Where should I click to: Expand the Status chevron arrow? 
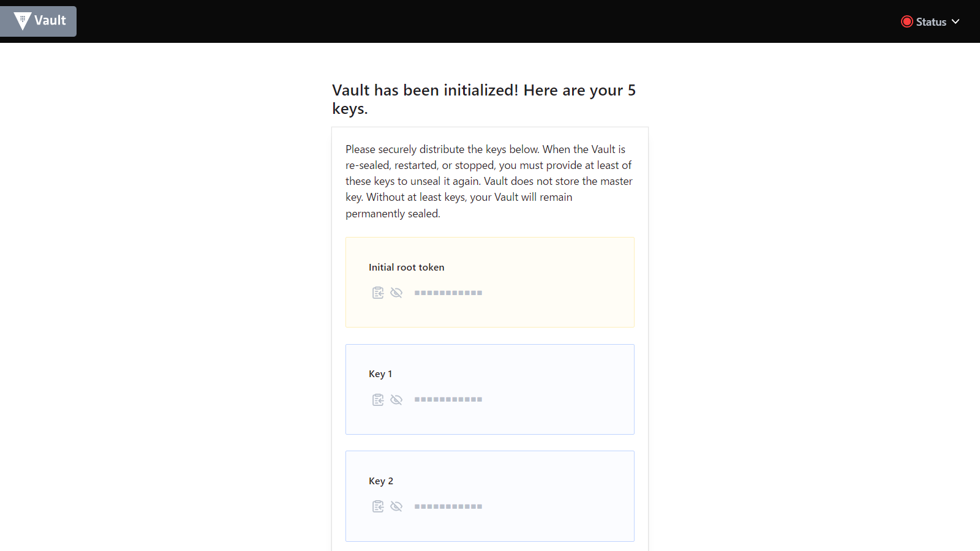[956, 22]
